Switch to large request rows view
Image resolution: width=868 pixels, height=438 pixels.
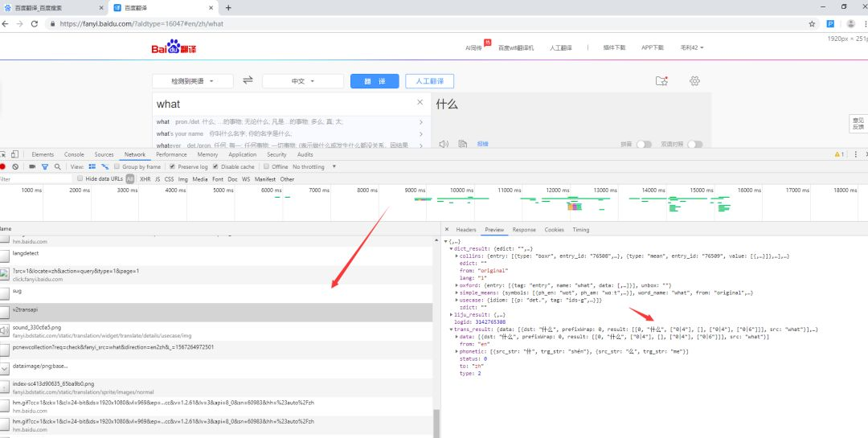(92, 166)
